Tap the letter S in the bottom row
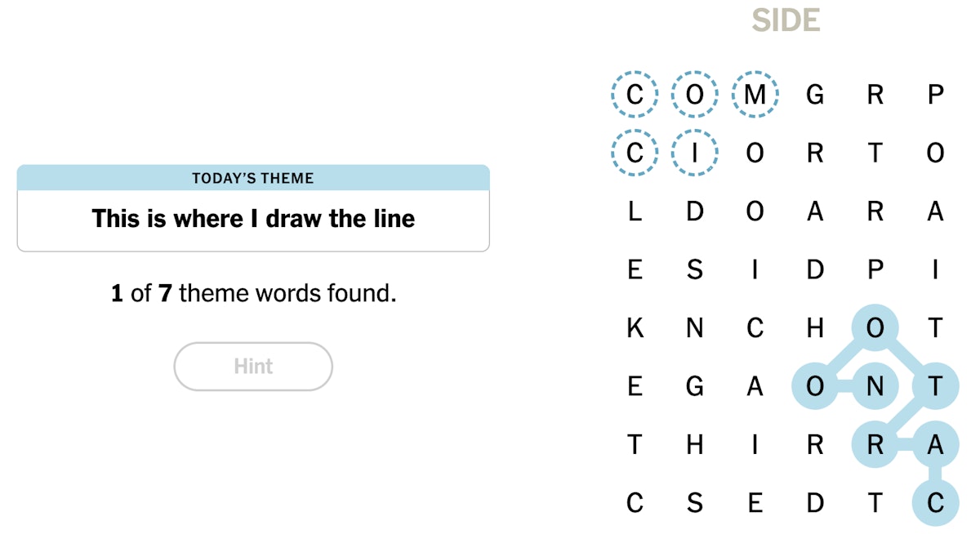Image resolution: width=980 pixels, height=534 pixels. coord(694,504)
